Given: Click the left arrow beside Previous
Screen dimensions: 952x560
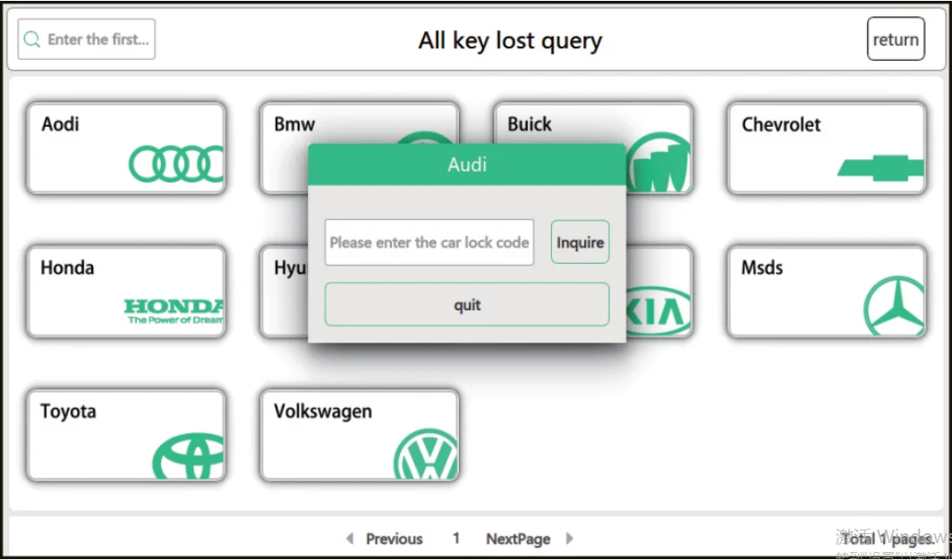Looking at the screenshot, I should (x=349, y=539).
